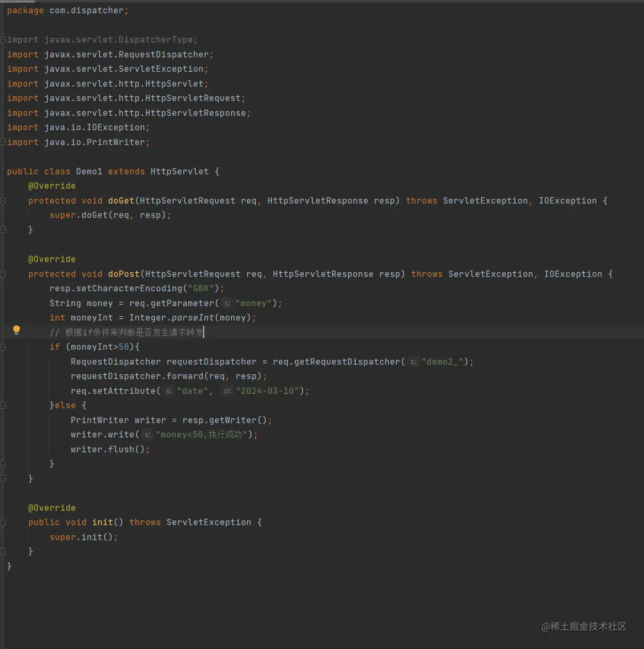Click the parseInt method call
Viewport: 644px width, 649px height.
tap(193, 318)
